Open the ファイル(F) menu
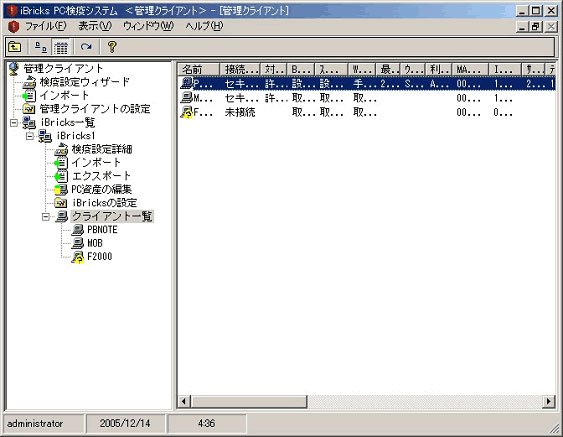The image size is (563, 437). click(46, 26)
